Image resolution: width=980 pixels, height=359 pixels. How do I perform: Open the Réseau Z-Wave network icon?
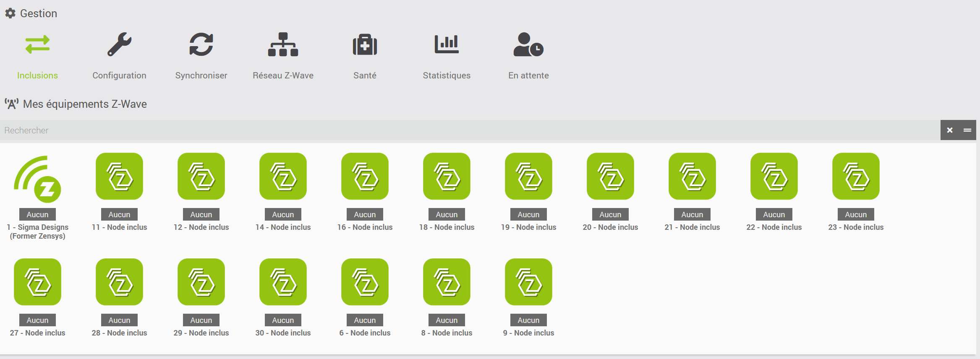pyautogui.click(x=283, y=44)
